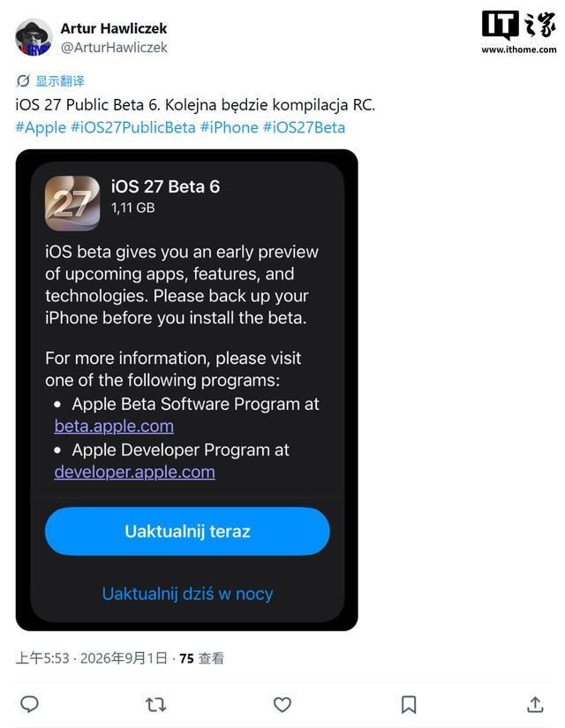Viewport: 565px width, 728px height.
Task: Like the tweet with heart icon
Action: pos(282,705)
